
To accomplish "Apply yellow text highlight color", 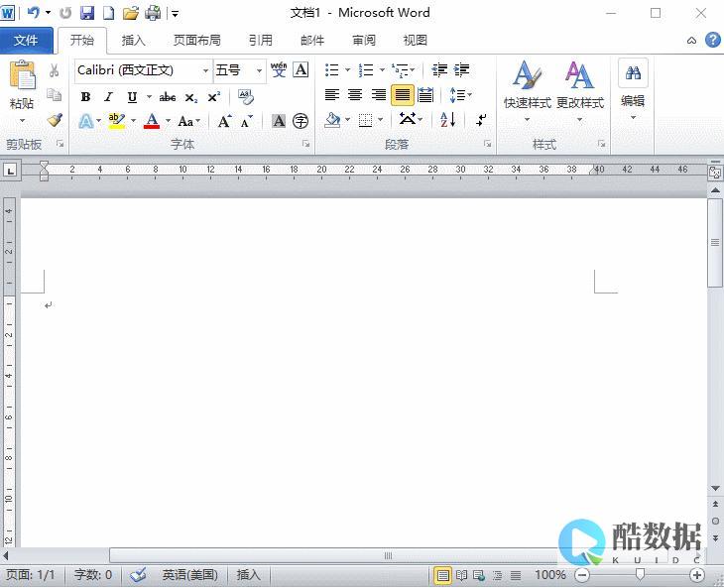I will tap(116, 121).
